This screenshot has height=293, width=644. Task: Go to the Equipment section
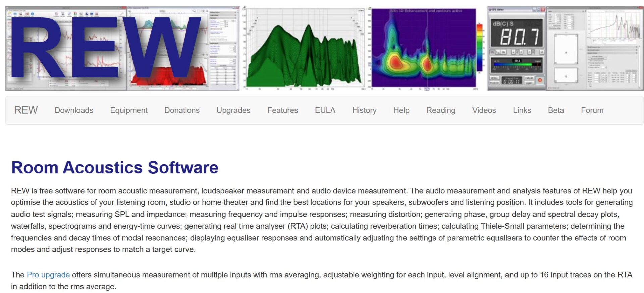point(128,110)
